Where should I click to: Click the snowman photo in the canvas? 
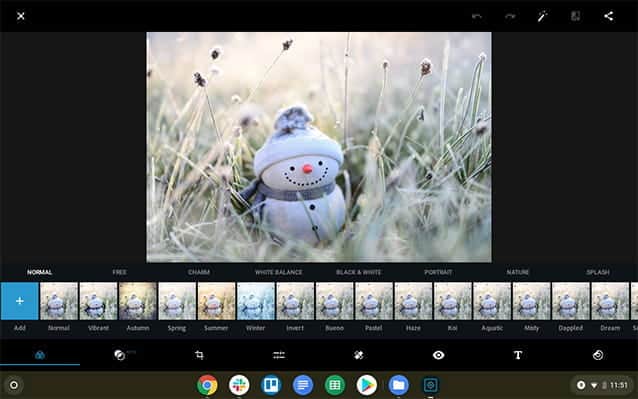[319, 147]
